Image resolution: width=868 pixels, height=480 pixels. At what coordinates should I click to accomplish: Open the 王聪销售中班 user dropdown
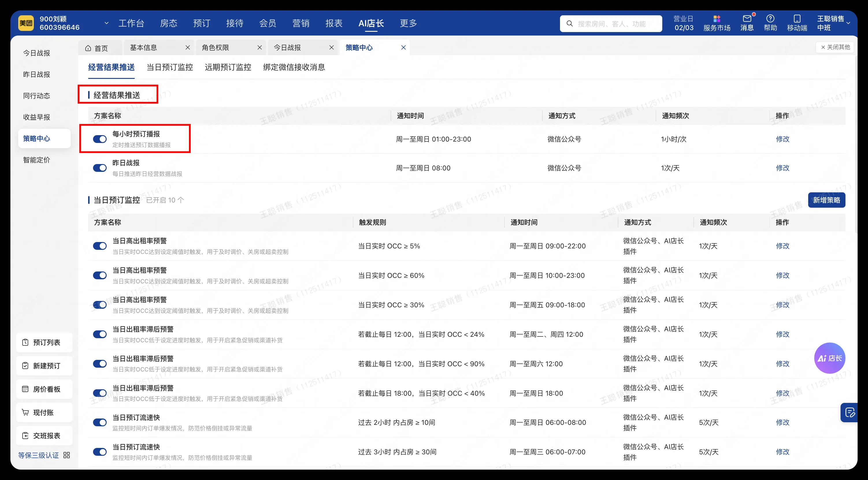(850, 24)
